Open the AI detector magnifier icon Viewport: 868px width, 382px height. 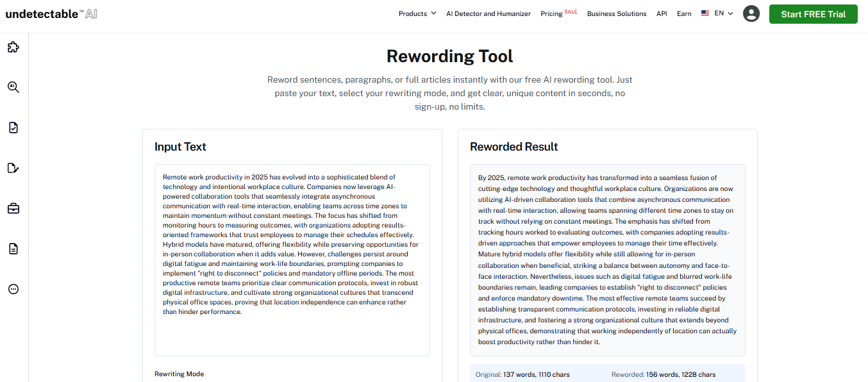[13, 87]
